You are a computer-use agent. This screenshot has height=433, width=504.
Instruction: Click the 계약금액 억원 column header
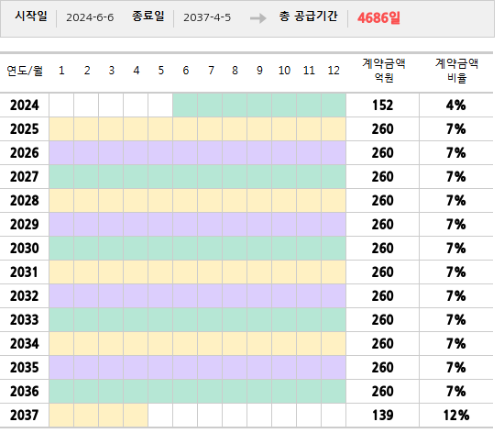(383, 71)
